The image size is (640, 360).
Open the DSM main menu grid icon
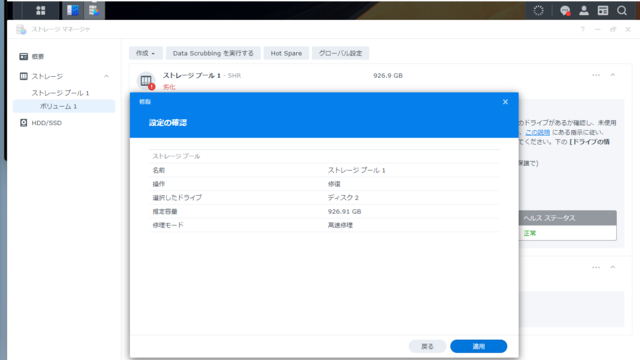click(40, 10)
